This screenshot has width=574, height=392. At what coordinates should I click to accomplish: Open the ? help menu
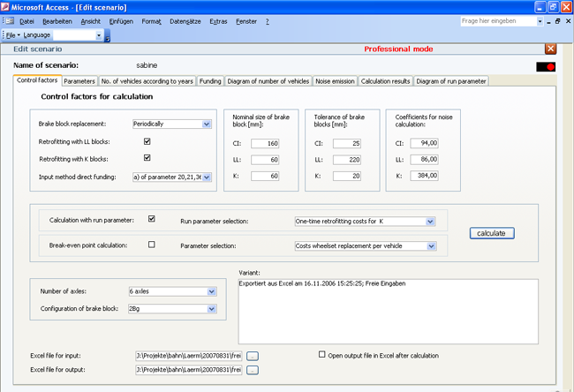tap(268, 21)
